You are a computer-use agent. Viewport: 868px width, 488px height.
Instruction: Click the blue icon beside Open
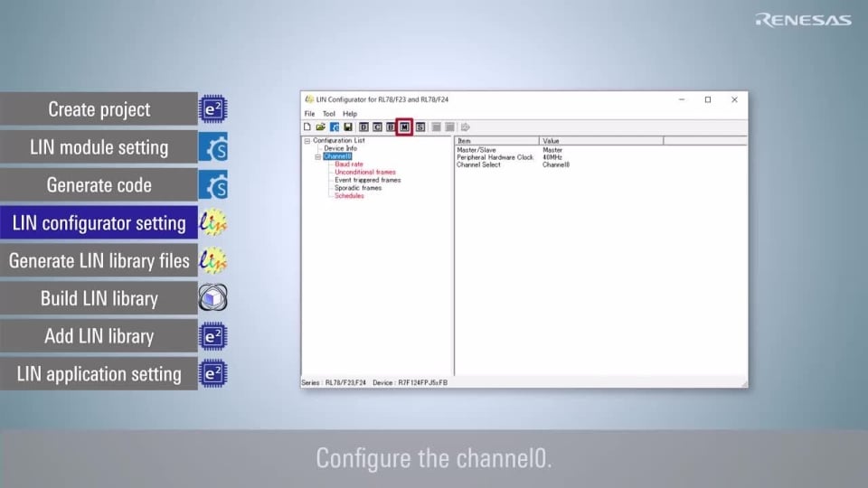tap(335, 127)
